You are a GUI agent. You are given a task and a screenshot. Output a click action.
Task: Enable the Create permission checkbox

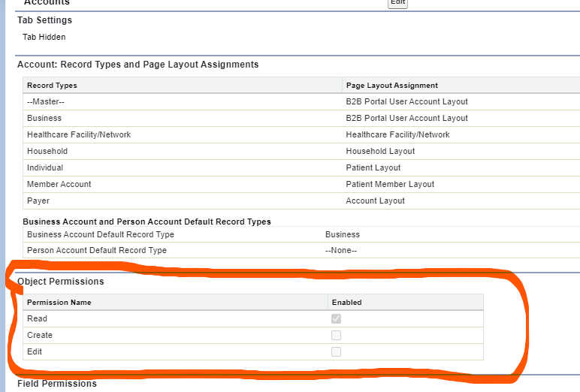(337, 335)
